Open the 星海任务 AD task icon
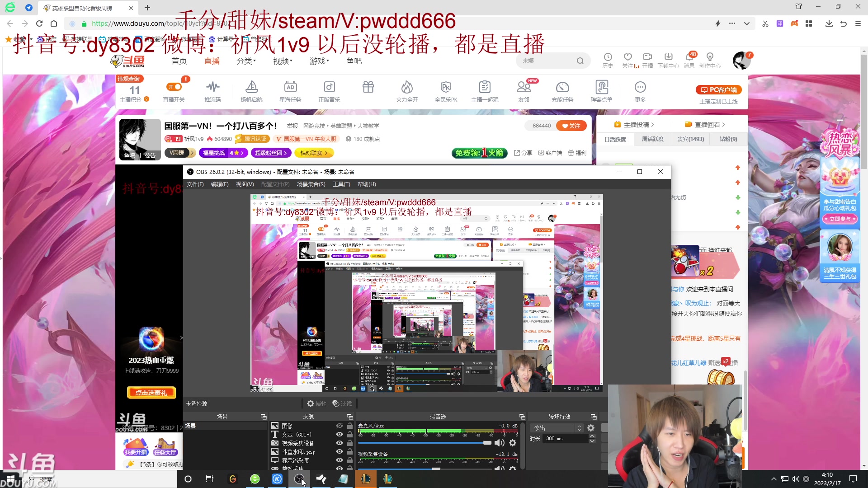Screen dimensions: 868x488 point(290,91)
